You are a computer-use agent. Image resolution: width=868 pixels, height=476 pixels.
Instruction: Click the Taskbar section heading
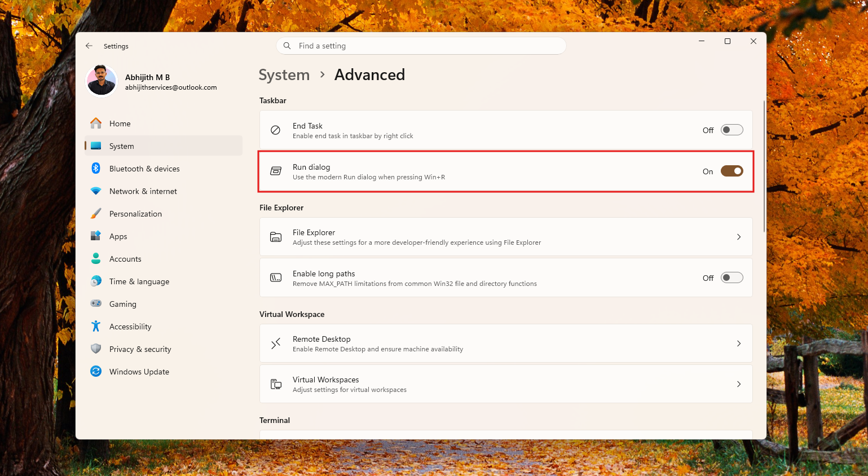[273, 100]
